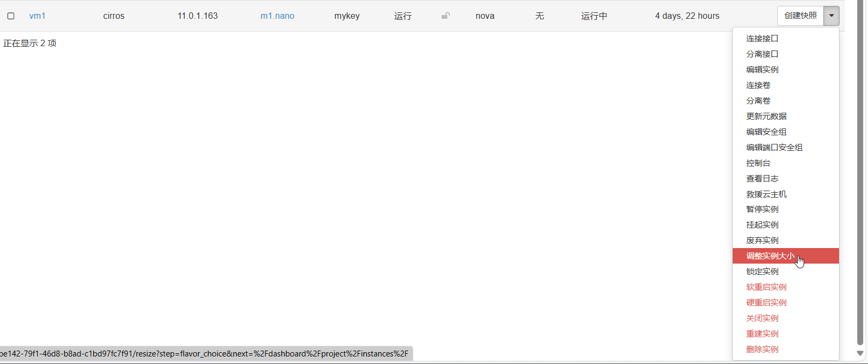Choose 编辑实例 in the menu
Screen dimensions: 868x364
(785, 70)
